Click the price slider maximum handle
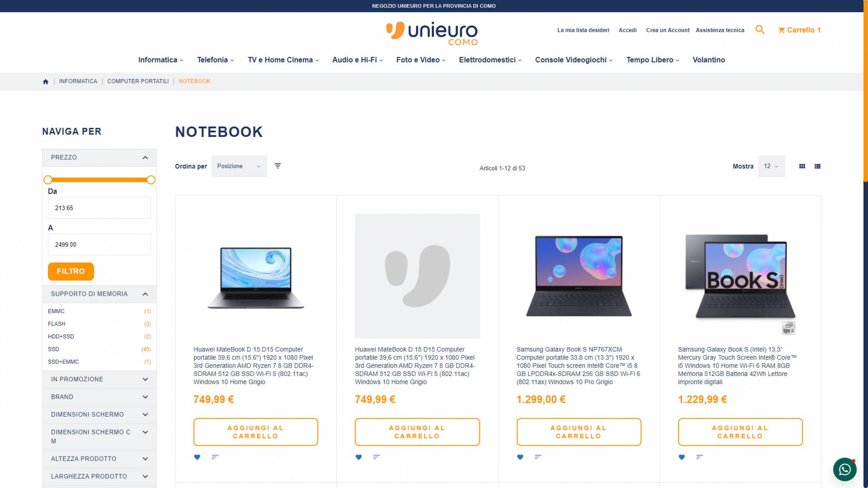This screenshot has width=868, height=488. [x=151, y=180]
